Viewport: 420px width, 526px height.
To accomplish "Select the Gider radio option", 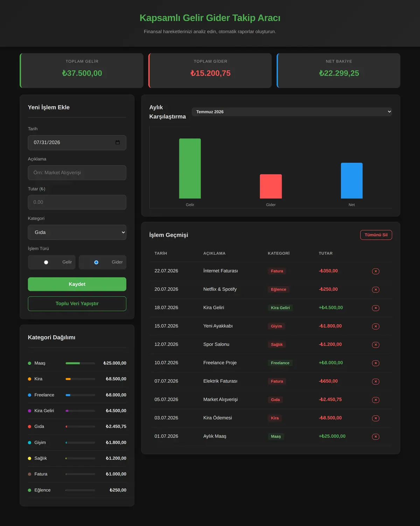I will pos(96,262).
